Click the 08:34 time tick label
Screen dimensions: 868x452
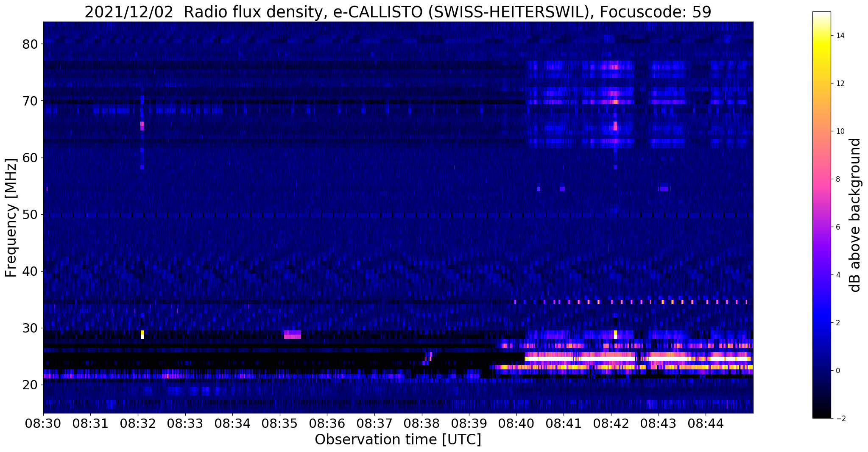point(232,423)
